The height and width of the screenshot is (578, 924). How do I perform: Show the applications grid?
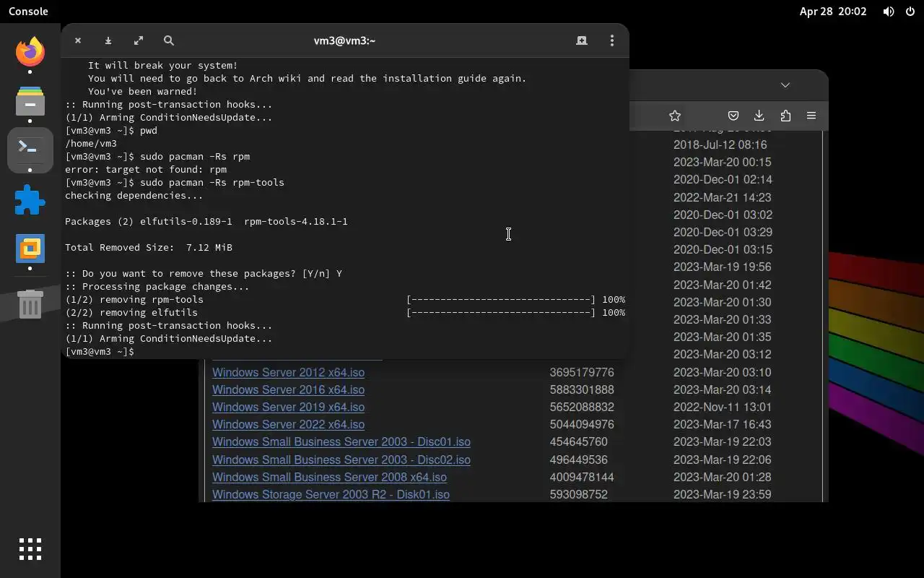click(30, 549)
